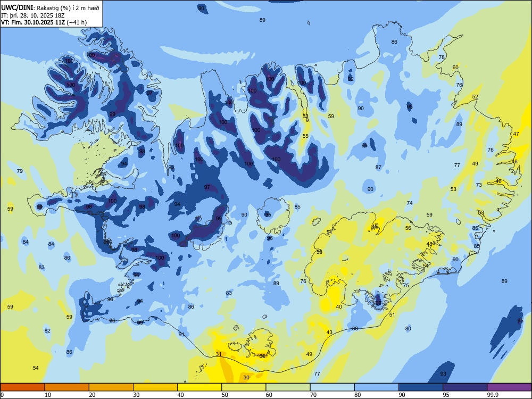This screenshot has width=532, height=399.
Task: Click the '74' humidity value on the map
Action: (410, 203)
